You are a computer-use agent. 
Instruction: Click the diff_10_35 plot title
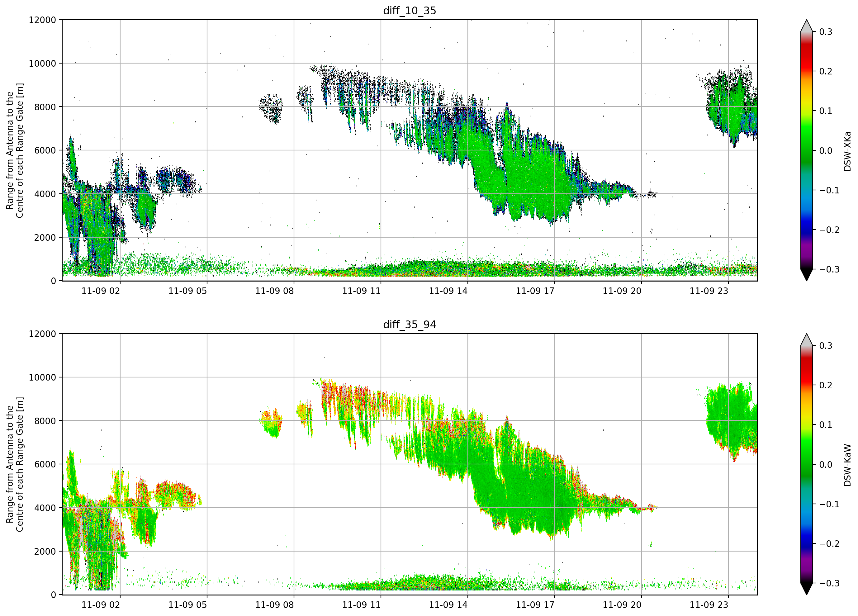click(x=410, y=11)
